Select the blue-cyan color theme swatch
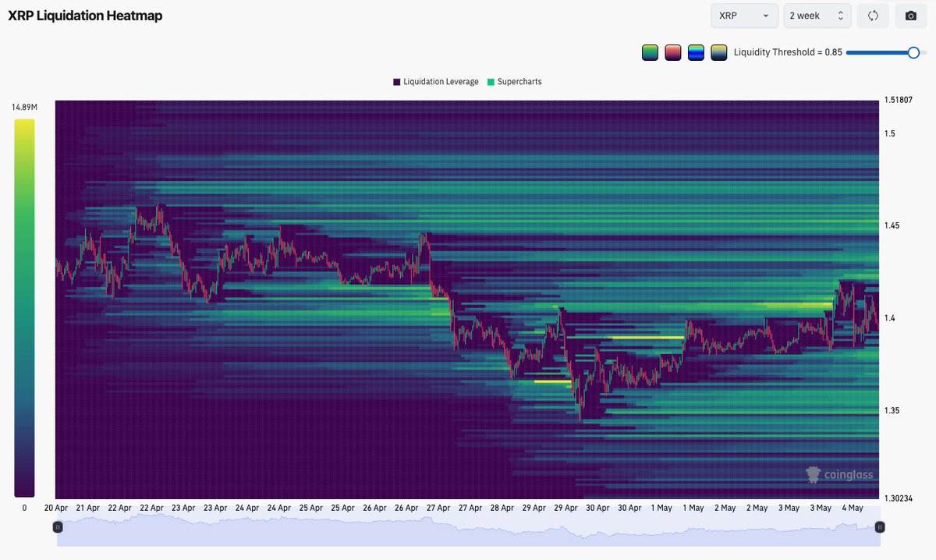The image size is (936, 560). click(x=696, y=53)
